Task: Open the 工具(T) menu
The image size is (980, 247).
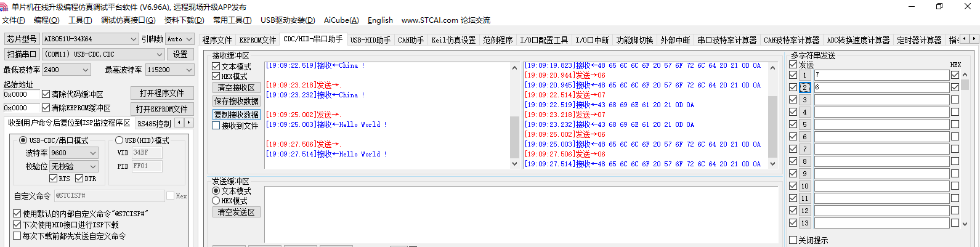Action: coord(80,20)
